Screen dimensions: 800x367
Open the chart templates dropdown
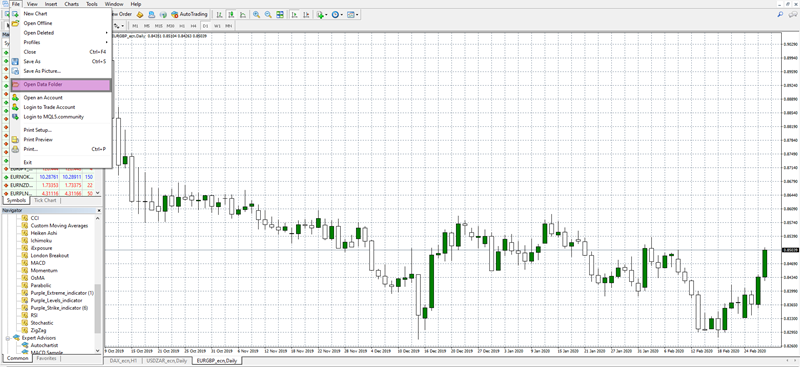coord(353,15)
